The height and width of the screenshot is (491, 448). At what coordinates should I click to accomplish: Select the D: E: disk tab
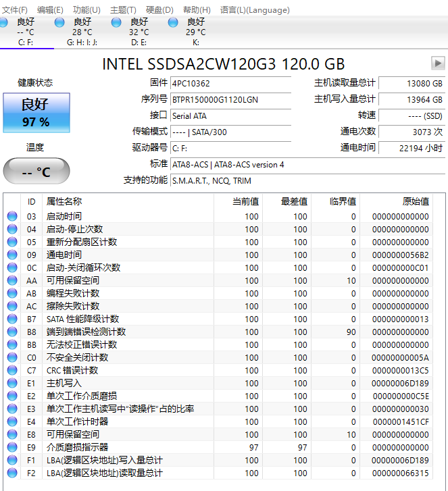[x=139, y=32]
